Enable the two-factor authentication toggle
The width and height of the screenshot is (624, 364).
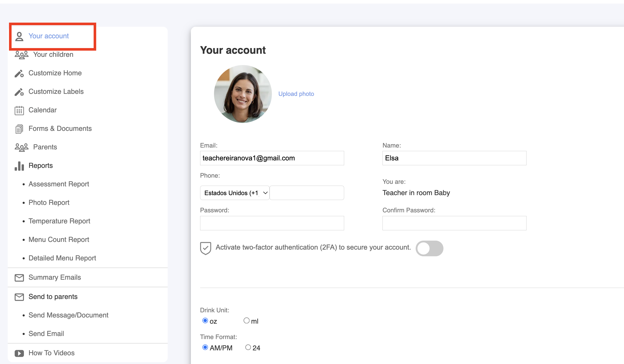pos(429,248)
